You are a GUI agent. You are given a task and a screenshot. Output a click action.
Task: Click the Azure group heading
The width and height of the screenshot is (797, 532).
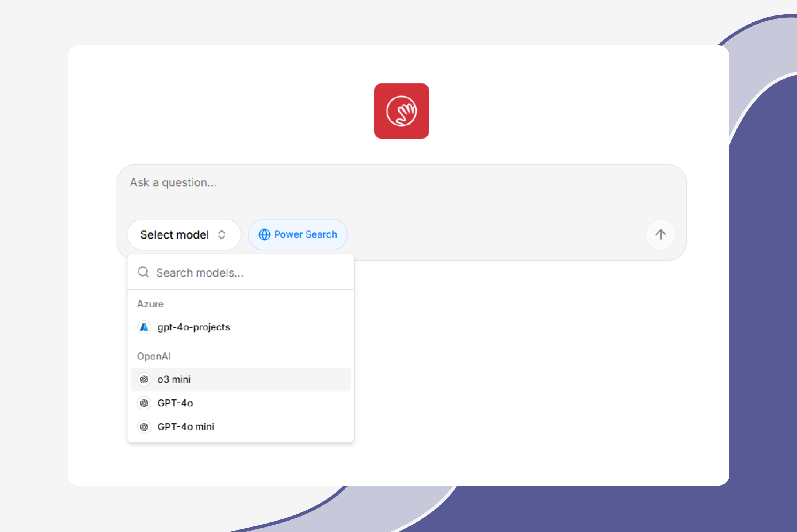click(x=150, y=304)
